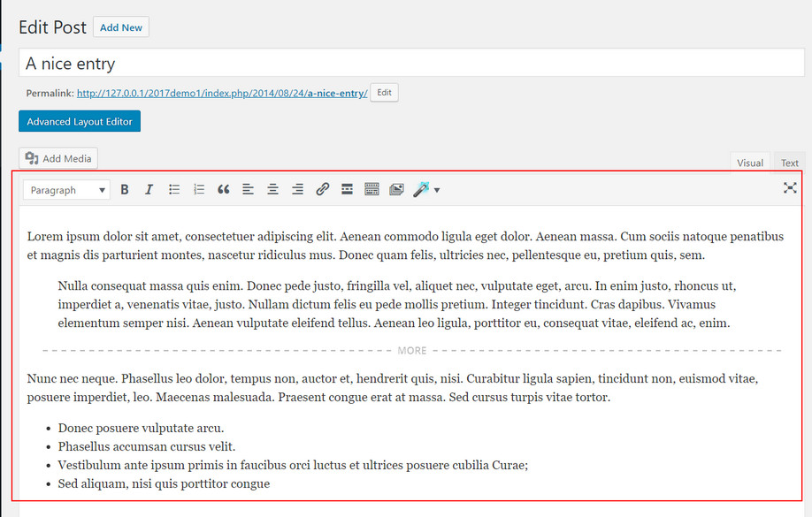
Task: Insert Read More tag
Action: coord(347,189)
